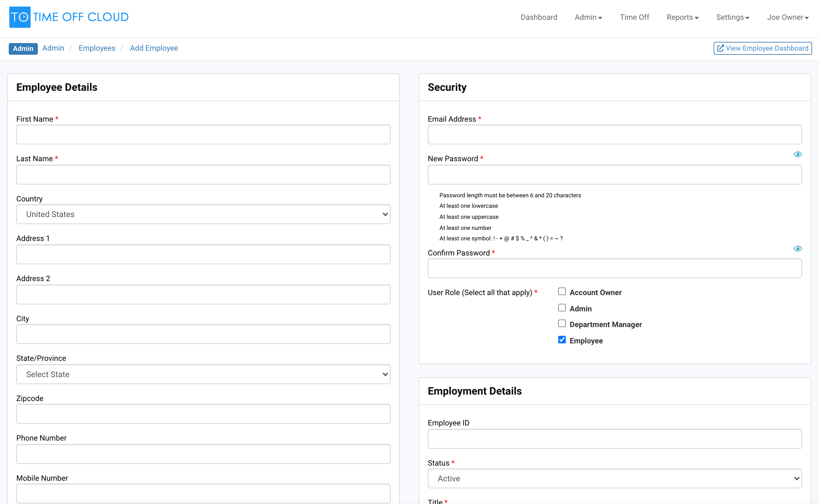
Task: Click the Time Off Cloud logo
Action: tap(69, 17)
